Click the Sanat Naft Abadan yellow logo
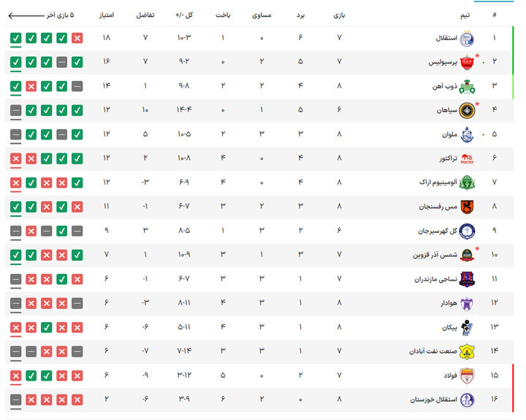The width and height of the screenshot is (526, 420). click(x=468, y=351)
